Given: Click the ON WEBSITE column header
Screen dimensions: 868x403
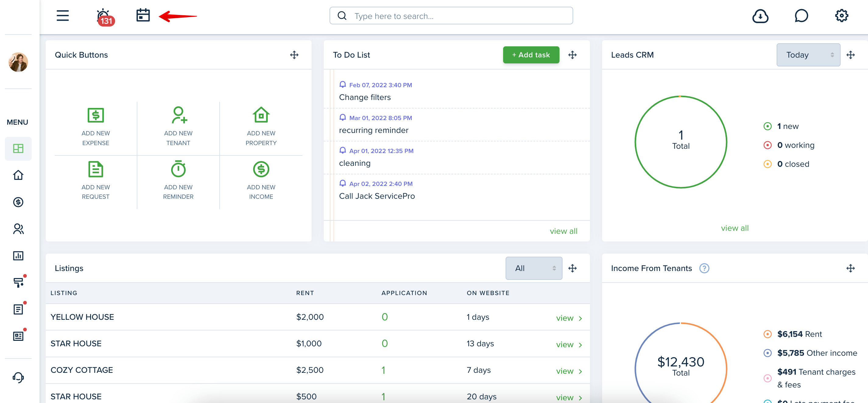Looking at the screenshot, I should [x=488, y=293].
